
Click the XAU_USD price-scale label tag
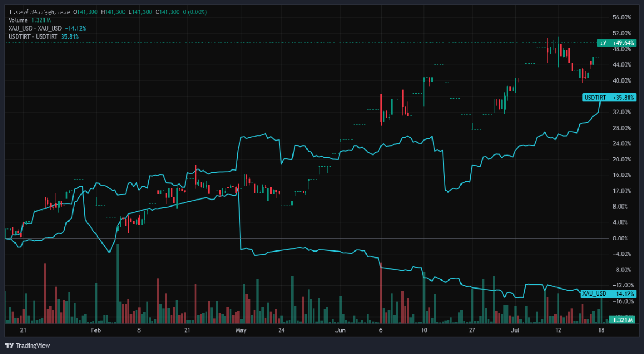tap(594, 293)
